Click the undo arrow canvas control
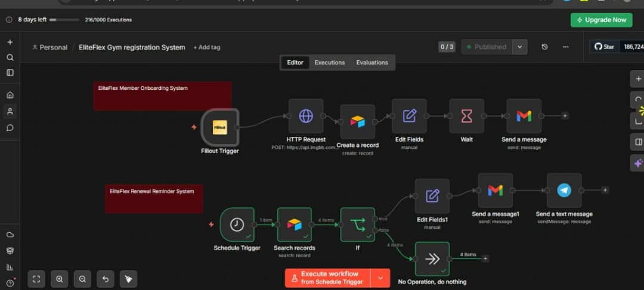This screenshot has height=290, width=644. [105, 279]
